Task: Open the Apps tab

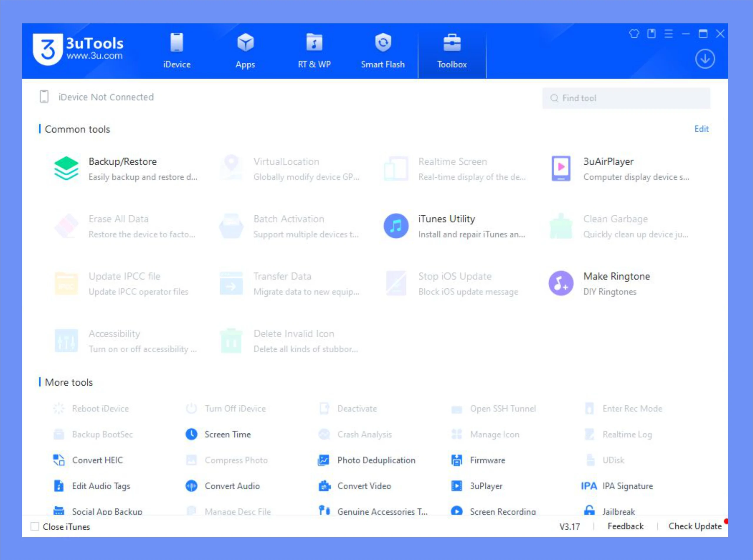Action: tap(245, 51)
